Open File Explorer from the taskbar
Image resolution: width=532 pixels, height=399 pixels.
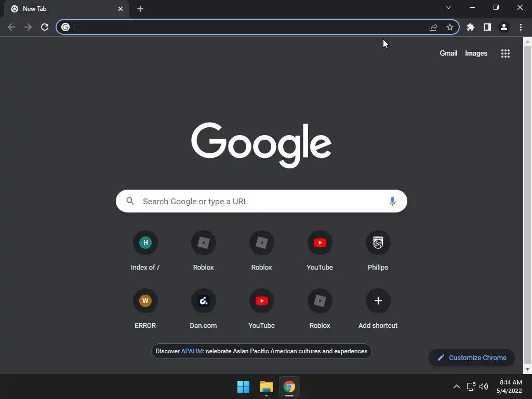pyautogui.click(x=267, y=387)
